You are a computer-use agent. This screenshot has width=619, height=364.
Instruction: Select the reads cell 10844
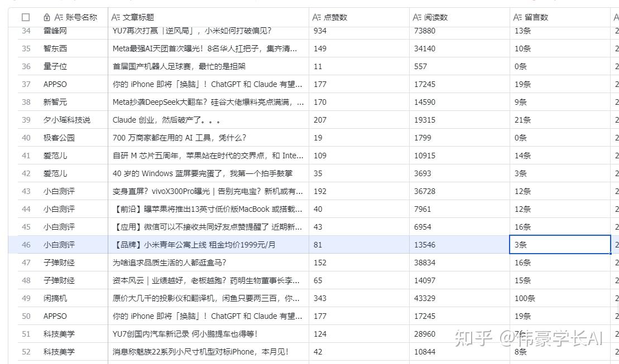(425, 352)
